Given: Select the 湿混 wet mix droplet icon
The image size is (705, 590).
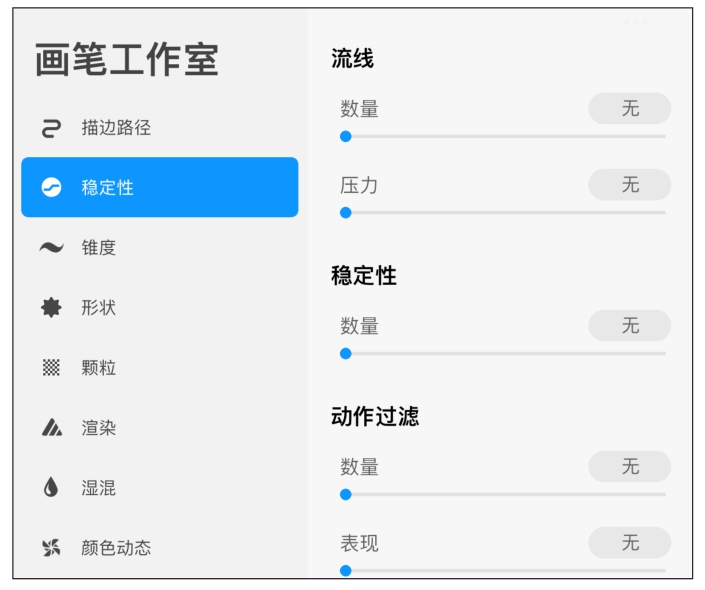Looking at the screenshot, I should tap(51, 487).
